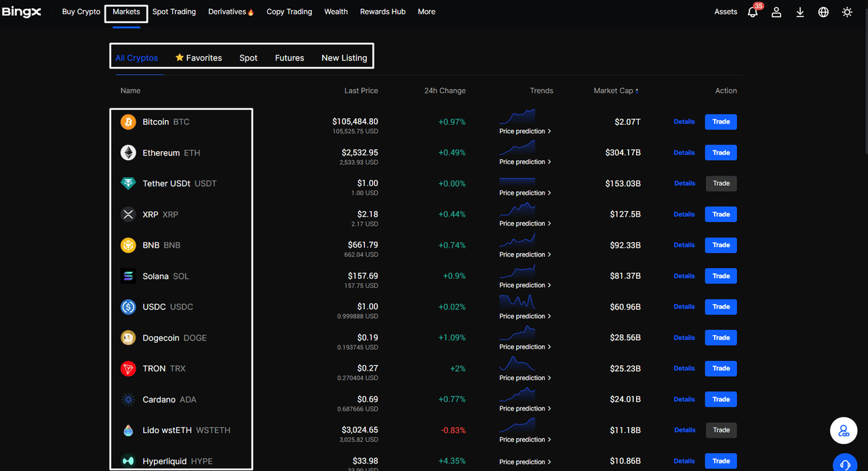Viewport: 868px width, 471px height.
Task: Open Details link for Dogecoin
Action: [x=684, y=338]
